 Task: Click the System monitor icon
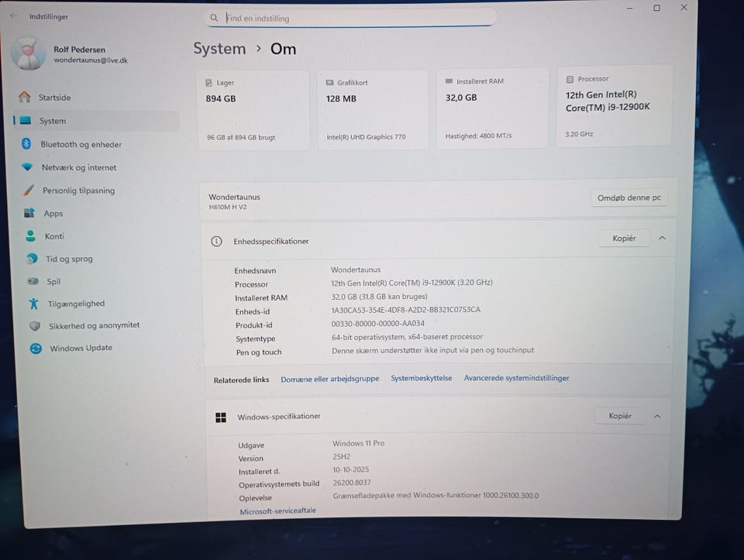[x=26, y=120]
